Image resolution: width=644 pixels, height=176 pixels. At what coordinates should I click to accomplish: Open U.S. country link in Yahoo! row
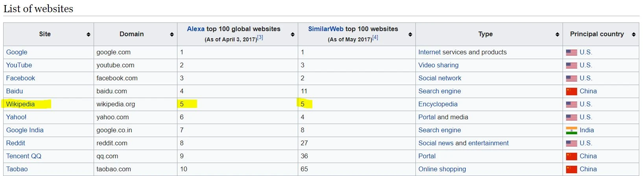tap(586, 117)
